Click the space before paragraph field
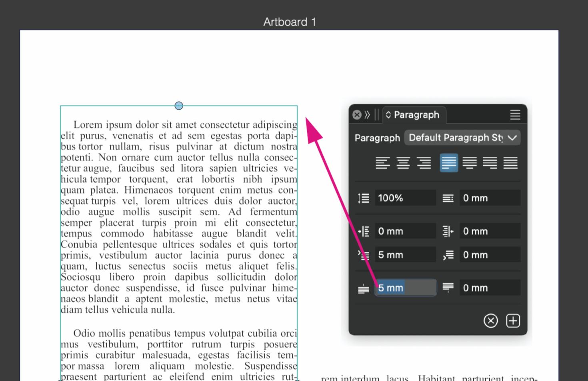Screen dimensions: 588x381 tap(405, 288)
